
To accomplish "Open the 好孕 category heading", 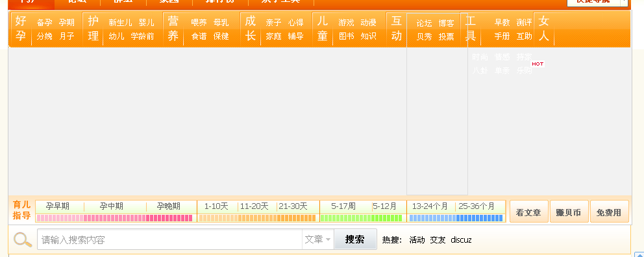I will pyautogui.click(x=21, y=29).
